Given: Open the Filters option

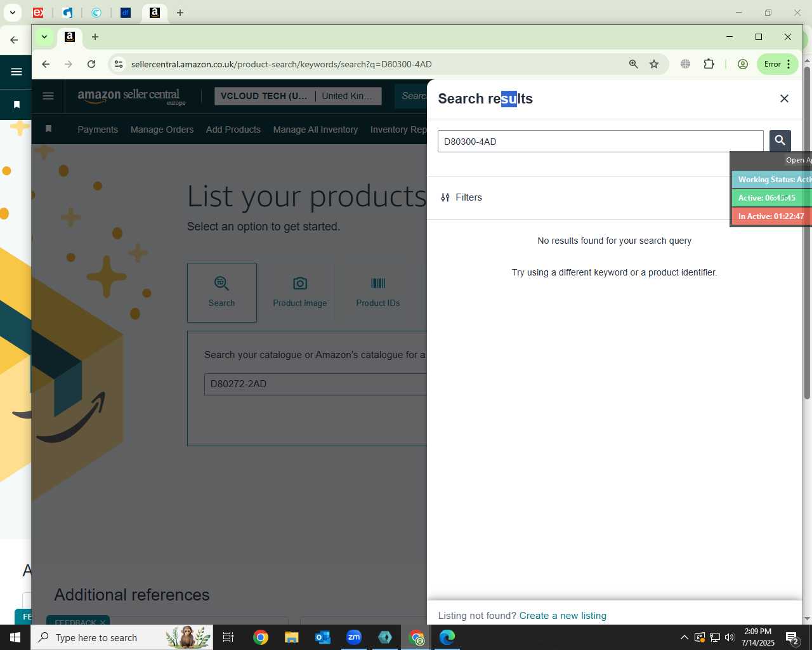Looking at the screenshot, I should click(x=461, y=197).
